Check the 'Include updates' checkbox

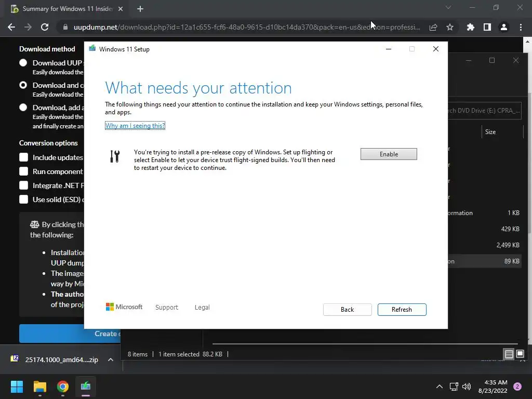[23, 157]
